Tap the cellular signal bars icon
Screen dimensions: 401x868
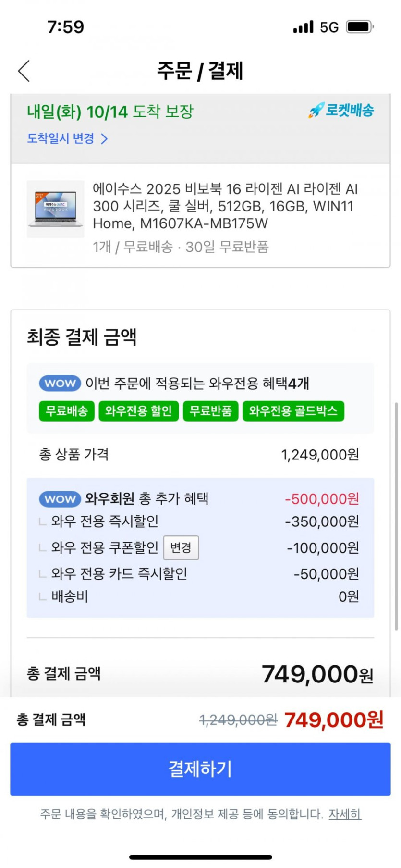click(303, 27)
